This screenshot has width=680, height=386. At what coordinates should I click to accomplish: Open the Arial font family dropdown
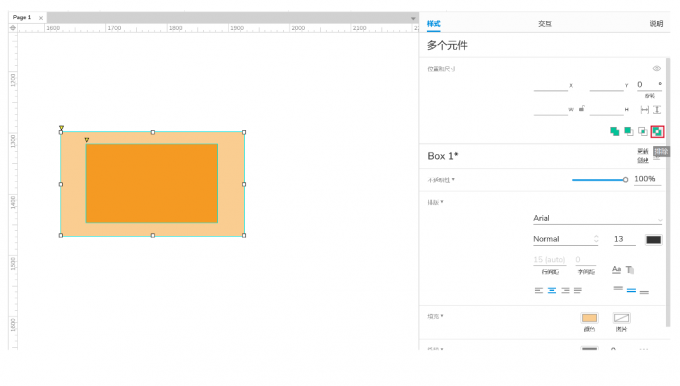click(598, 219)
